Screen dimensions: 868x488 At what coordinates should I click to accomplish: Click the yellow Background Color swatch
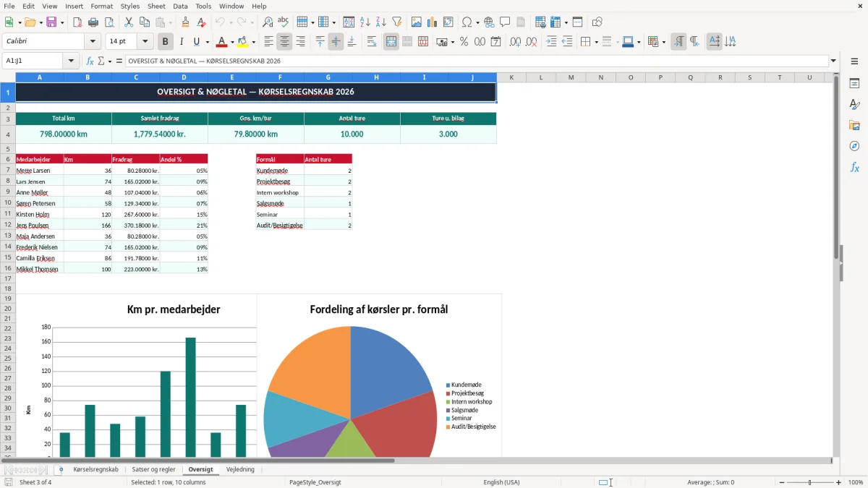(x=244, y=42)
